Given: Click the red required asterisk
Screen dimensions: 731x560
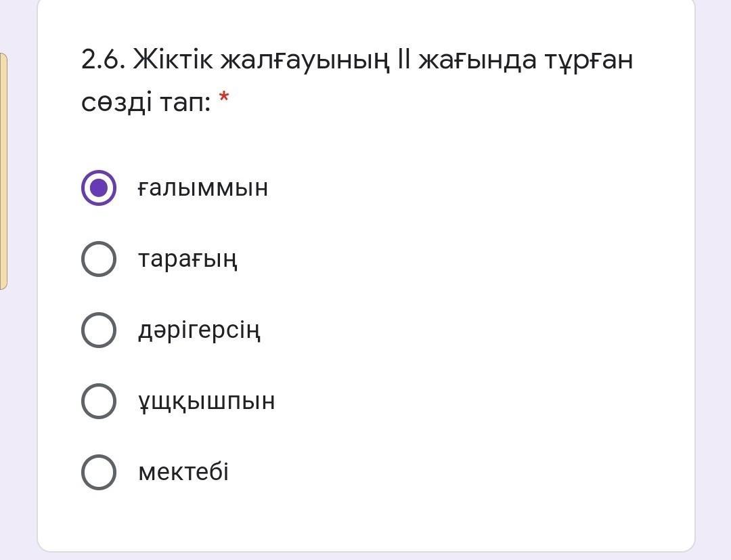Looking at the screenshot, I should [224, 100].
